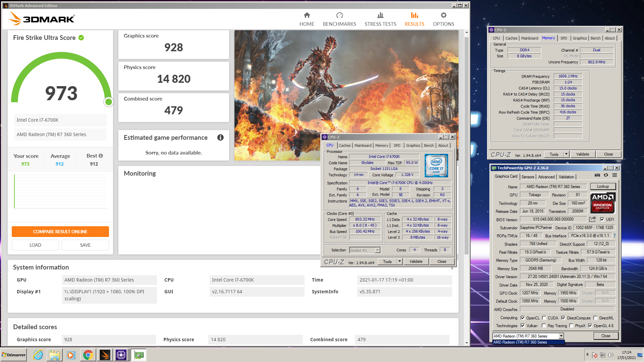Open the Sensors tab in GPU-Z
Image resolution: width=644 pixels, height=362 pixels.
point(528,177)
